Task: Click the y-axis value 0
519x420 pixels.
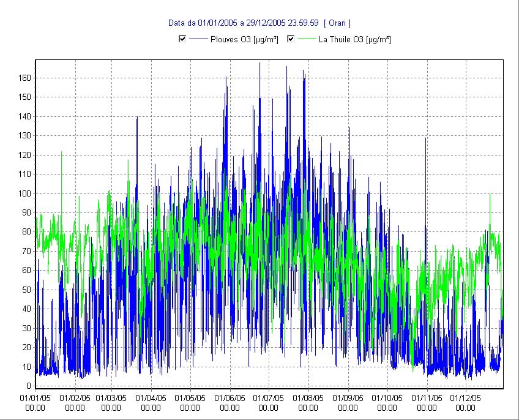Action: click(x=29, y=386)
